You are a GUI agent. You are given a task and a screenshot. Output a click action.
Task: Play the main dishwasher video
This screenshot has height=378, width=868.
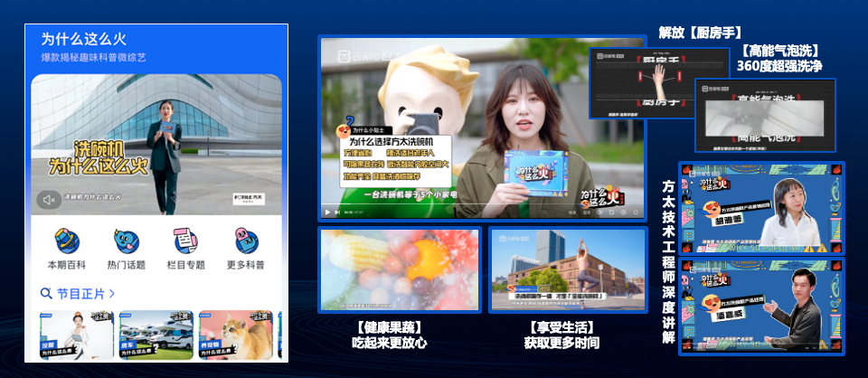(327, 212)
